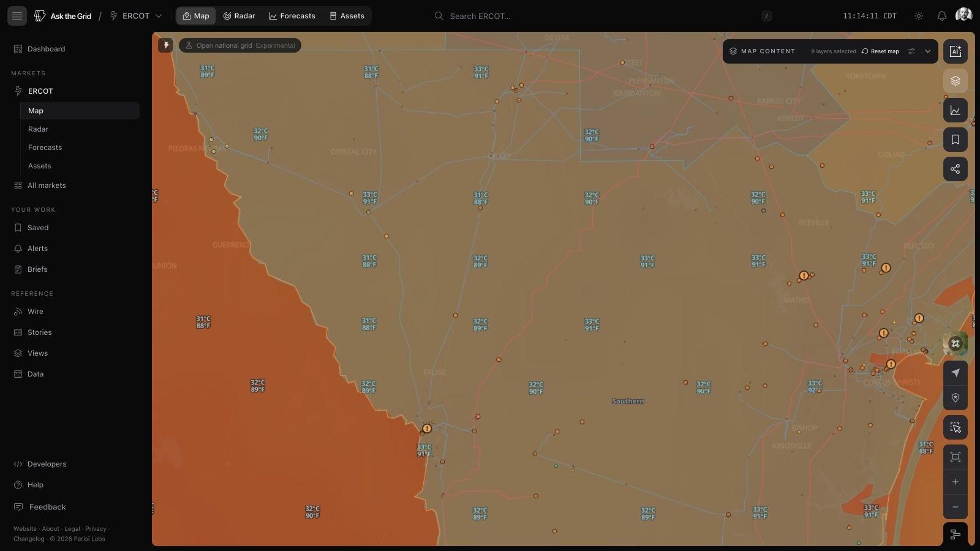Screen dimensions: 980x551
Task: Click the Map Content layers header
Action: coord(762,51)
